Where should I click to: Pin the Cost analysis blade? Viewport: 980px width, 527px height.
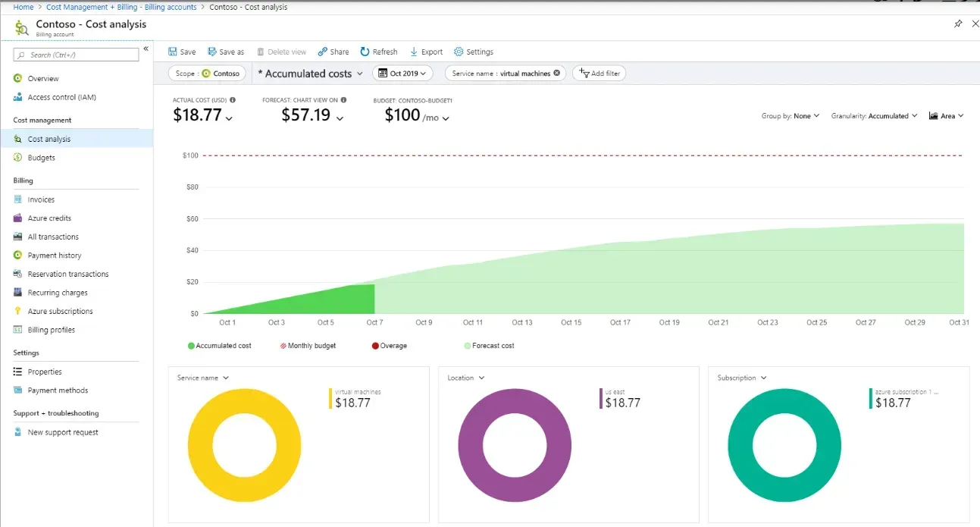(x=958, y=24)
